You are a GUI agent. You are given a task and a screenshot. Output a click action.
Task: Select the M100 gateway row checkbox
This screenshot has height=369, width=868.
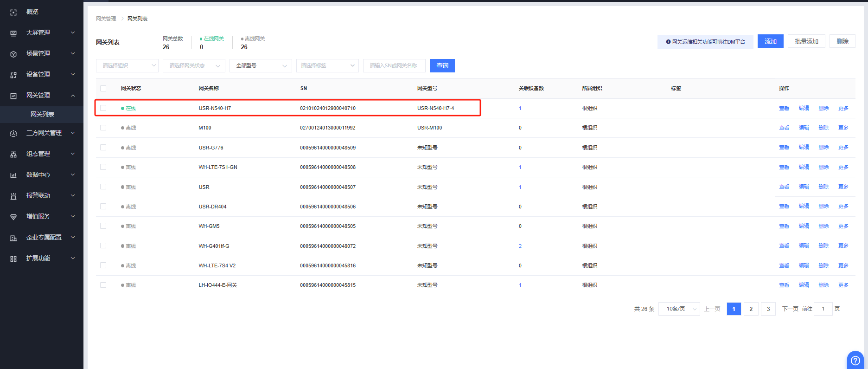[x=103, y=128]
